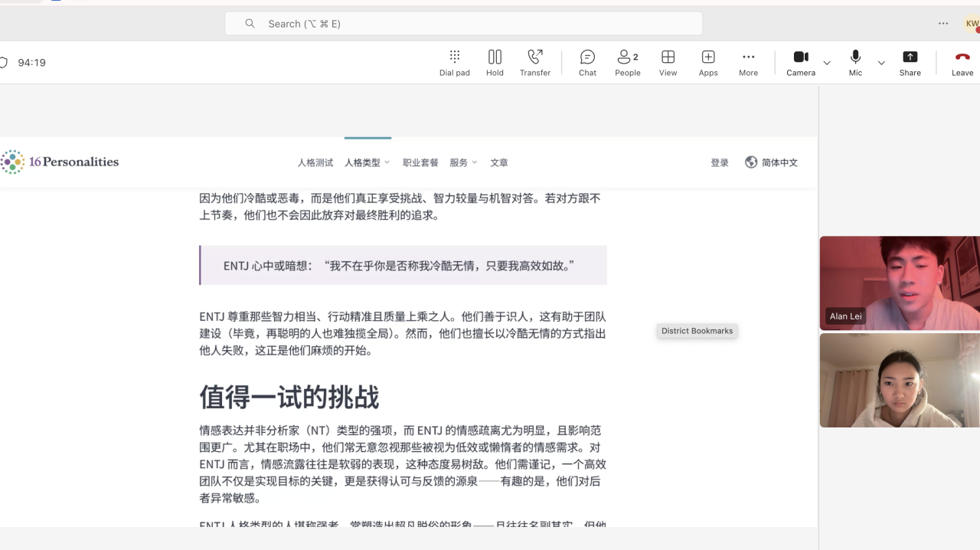Click the Transfer call icon
This screenshot has height=550, width=980.
point(534,62)
